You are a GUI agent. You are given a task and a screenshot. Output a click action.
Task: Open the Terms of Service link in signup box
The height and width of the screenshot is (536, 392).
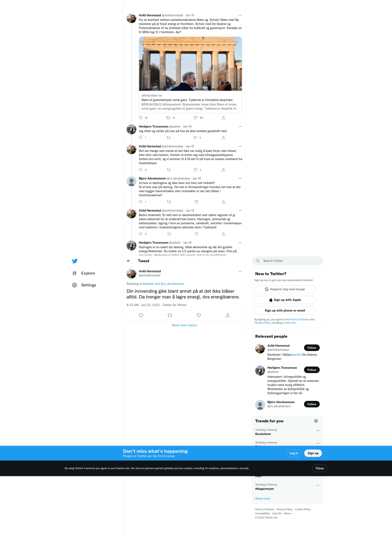(300, 320)
